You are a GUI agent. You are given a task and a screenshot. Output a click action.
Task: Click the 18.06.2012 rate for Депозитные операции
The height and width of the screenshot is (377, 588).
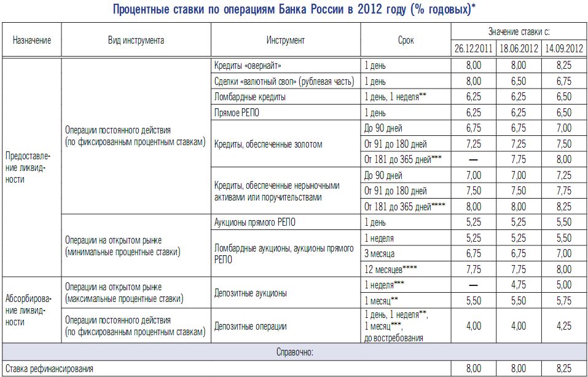pos(519,326)
